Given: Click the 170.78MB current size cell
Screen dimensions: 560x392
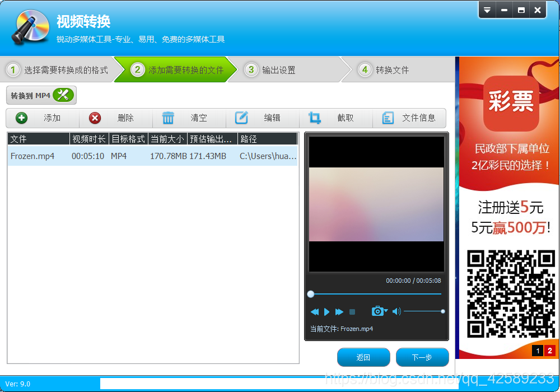Looking at the screenshot, I should coord(169,156).
